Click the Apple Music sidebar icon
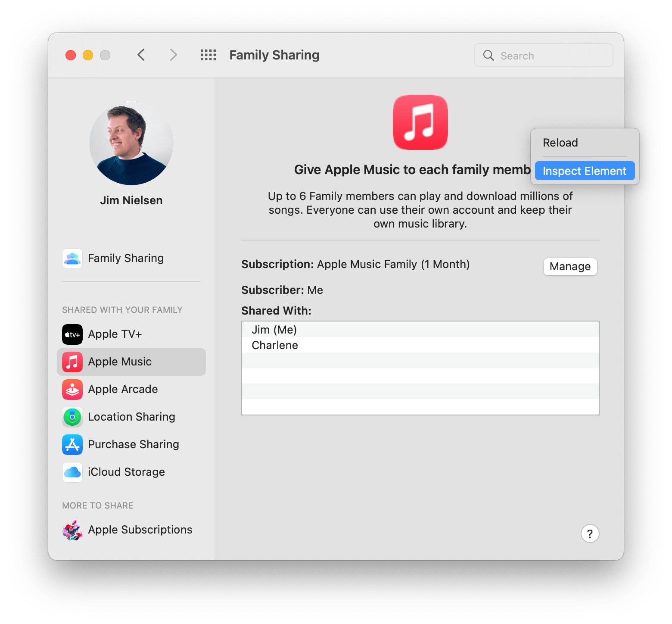The height and width of the screenshot is (624, 672). pyautogui.click(x=72, y=362)
